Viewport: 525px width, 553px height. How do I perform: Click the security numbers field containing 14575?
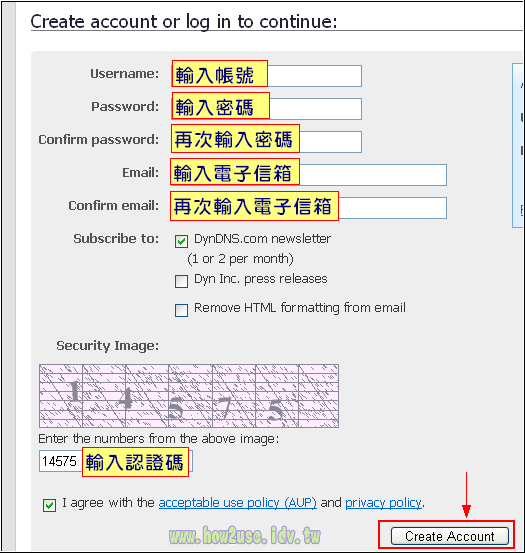click(116, 461)
